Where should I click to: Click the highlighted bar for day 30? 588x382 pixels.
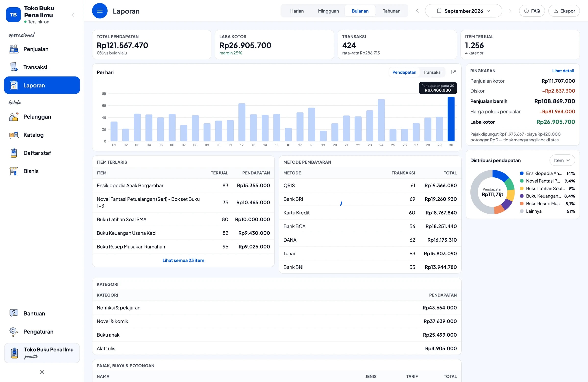[x=451, y=119]
